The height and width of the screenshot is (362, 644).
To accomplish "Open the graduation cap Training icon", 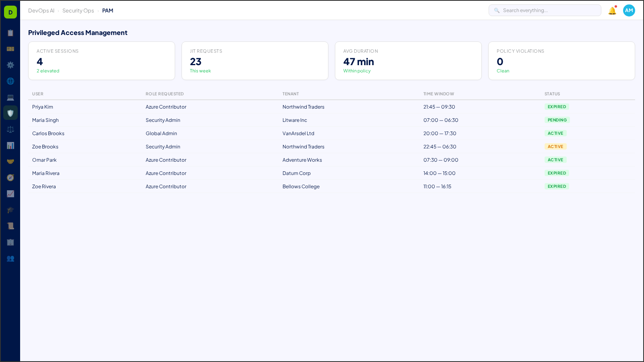I will (x=10, y=210).
